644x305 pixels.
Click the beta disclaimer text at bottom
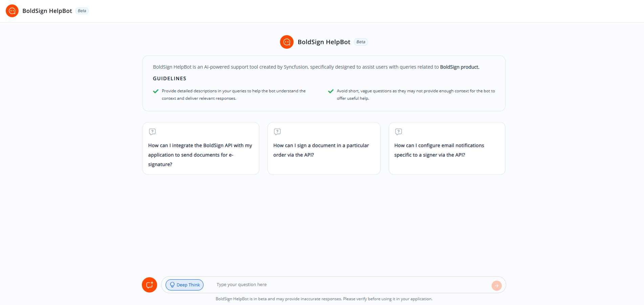(x=324, y=299)
